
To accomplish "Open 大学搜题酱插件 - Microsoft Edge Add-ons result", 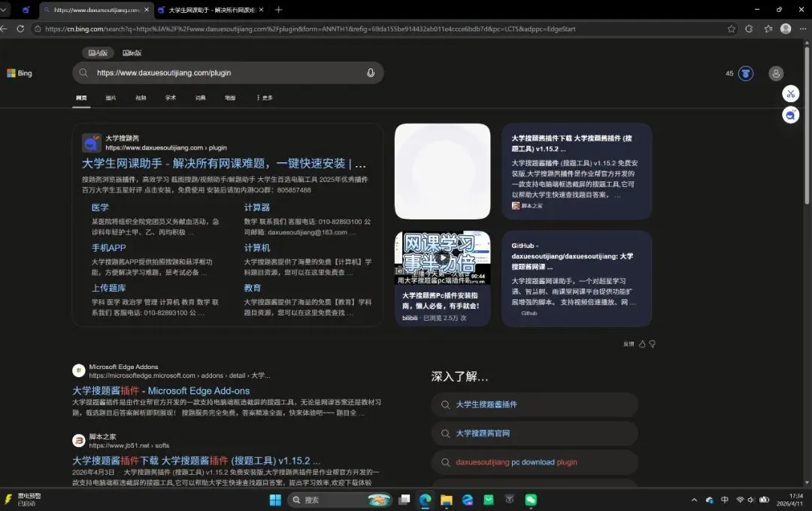I will tap(161, 391).
